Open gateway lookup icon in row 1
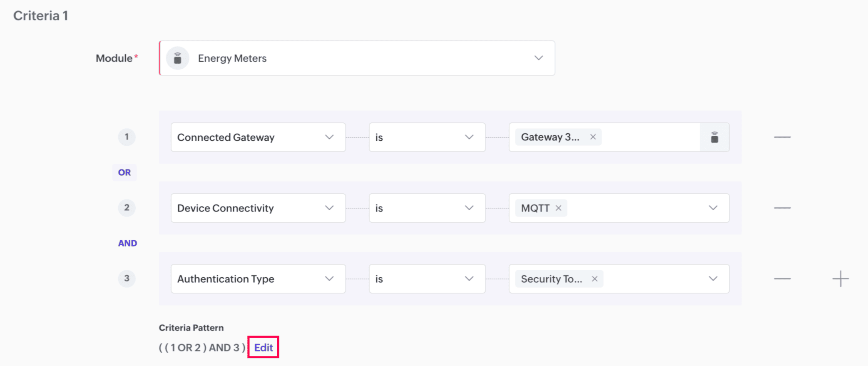868x366 pixels. [714, 137]
